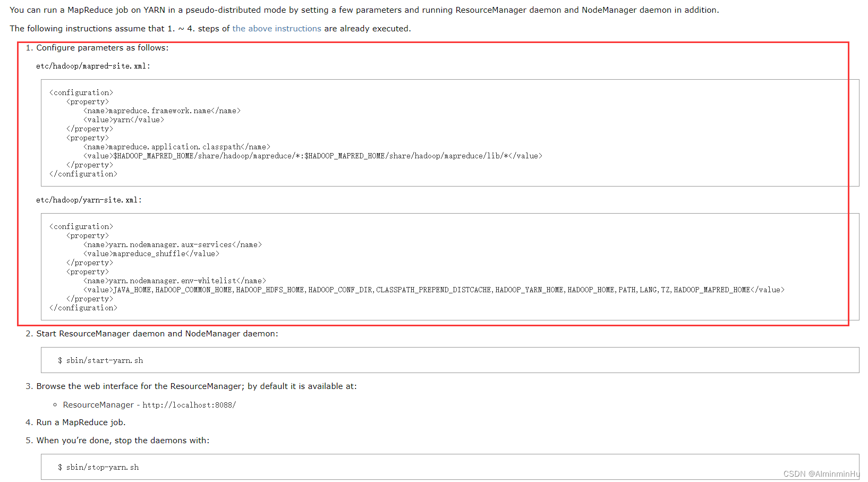868x482 pixels.
Task: Click the "You can run a MapReduce job on YARN" intro sentence
Action: [x=364, y=10]
